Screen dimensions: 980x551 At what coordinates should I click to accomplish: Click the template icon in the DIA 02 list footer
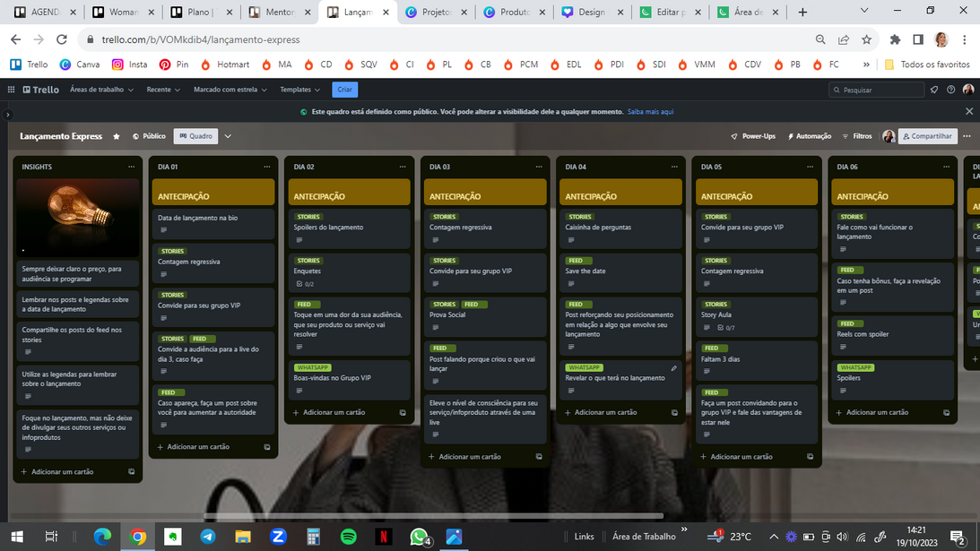pos(403,413)
